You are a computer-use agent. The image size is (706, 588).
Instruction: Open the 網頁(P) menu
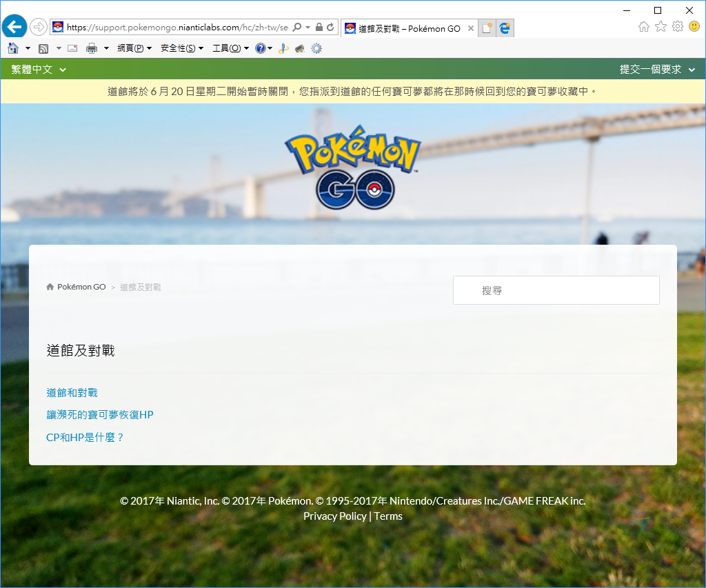coord(134,48)
